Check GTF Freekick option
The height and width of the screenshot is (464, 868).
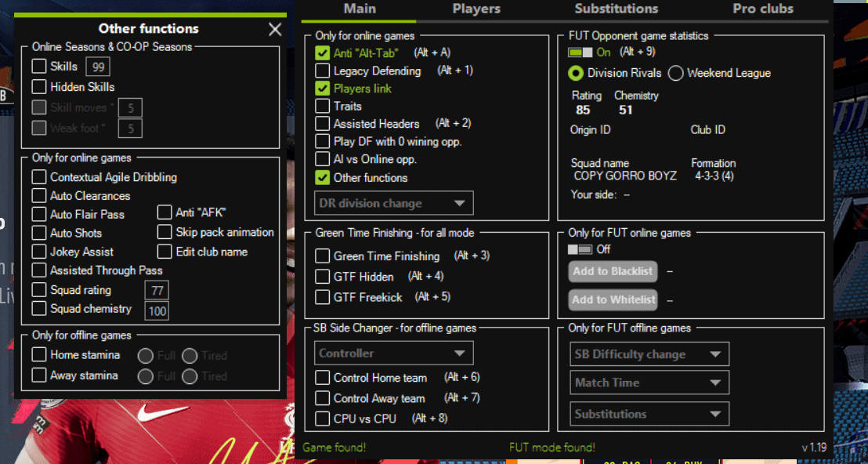tap(322, 297)
